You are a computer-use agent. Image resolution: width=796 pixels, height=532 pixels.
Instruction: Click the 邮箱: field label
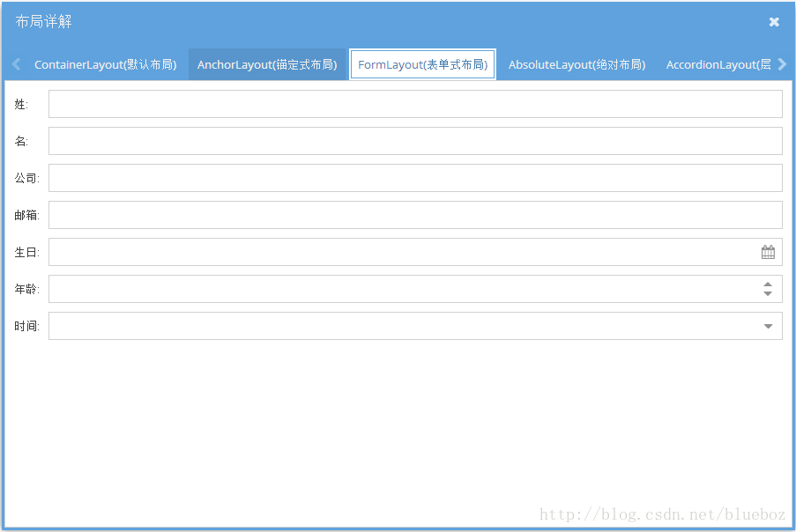27,216
